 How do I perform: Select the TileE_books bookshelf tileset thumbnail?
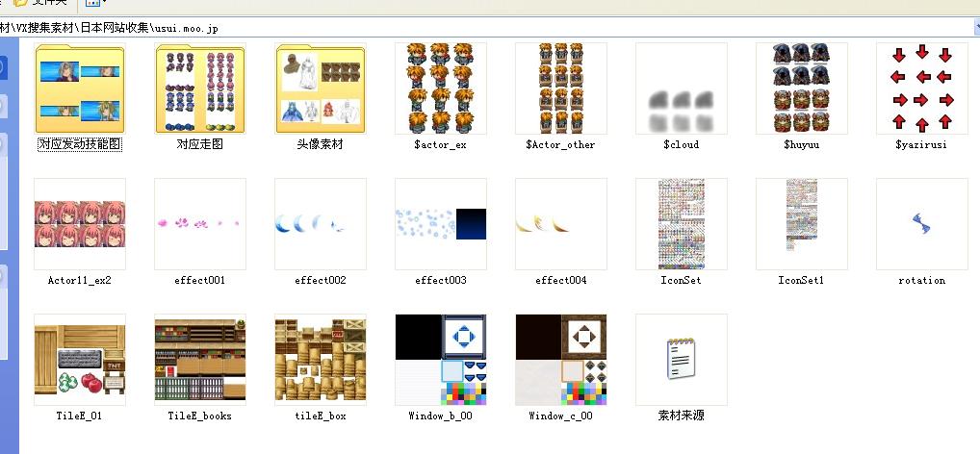tap(200, 360)
